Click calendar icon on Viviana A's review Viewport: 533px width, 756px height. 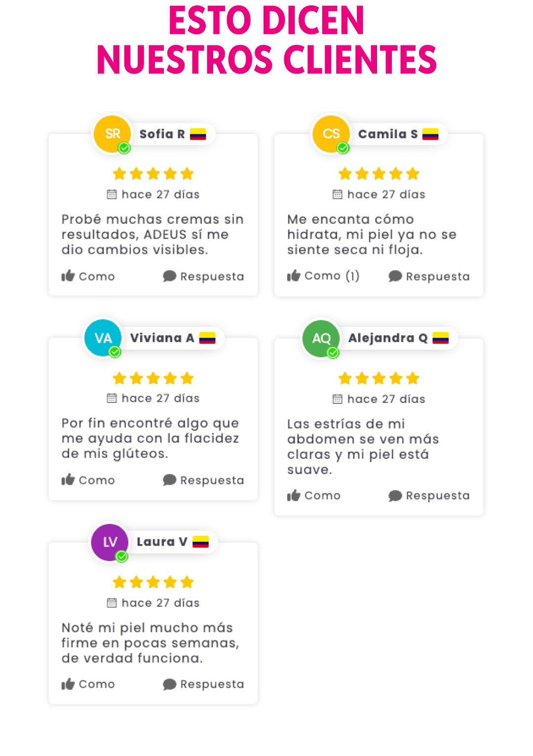point(112,398)
